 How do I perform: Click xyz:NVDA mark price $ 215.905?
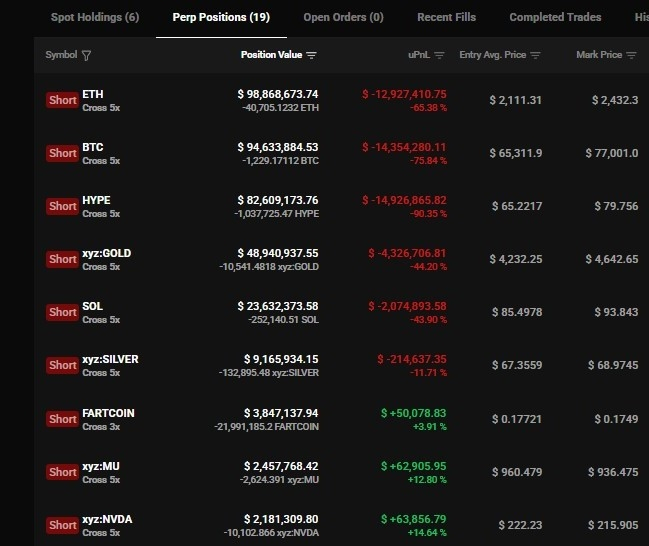tap(613, 525)
